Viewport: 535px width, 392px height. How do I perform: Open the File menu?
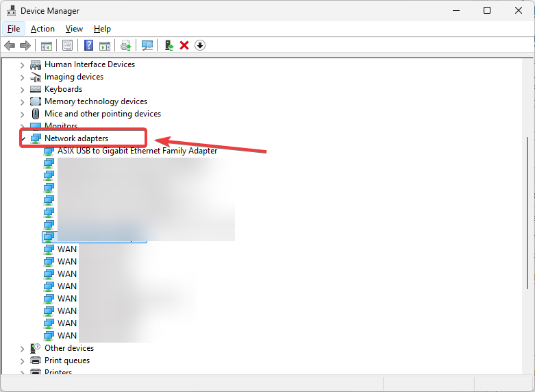point(14,29)
